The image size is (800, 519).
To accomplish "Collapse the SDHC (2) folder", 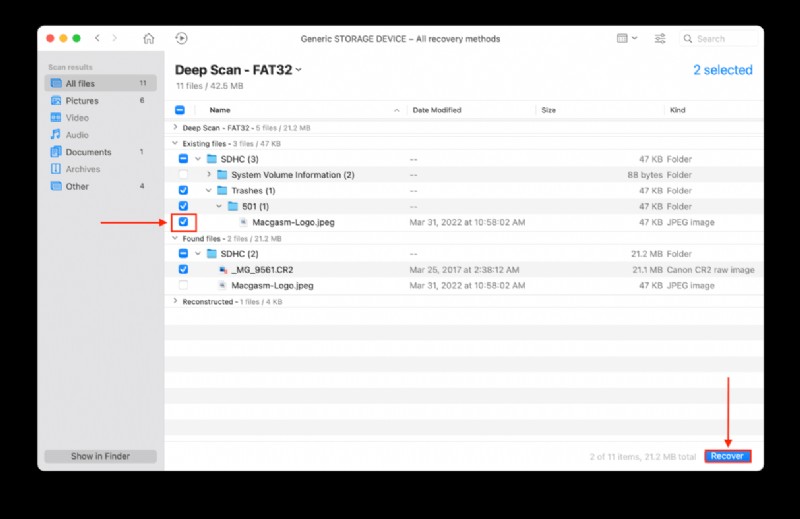I will (x=198, y=254).
